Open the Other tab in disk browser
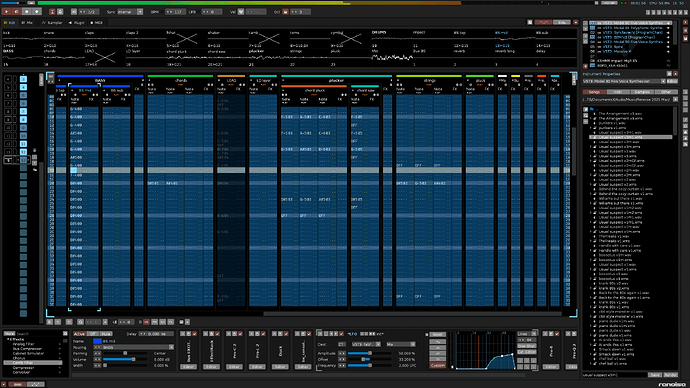690x388 pixels. pos(665,92)
